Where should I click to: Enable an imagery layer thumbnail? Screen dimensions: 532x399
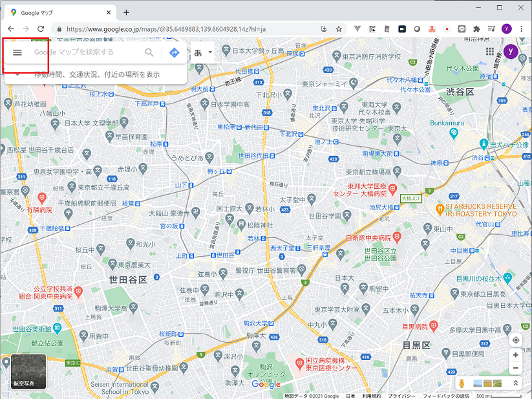tap(478, 383)
